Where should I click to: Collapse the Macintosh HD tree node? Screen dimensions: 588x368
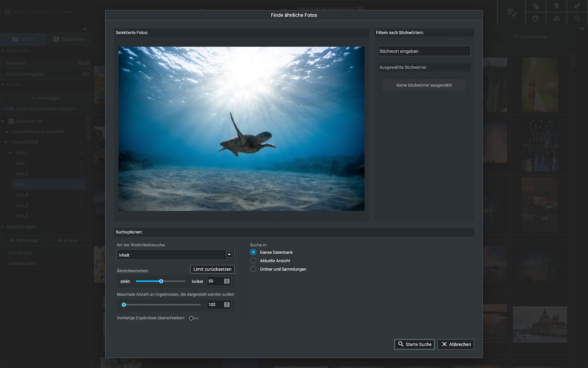(3, 121)
